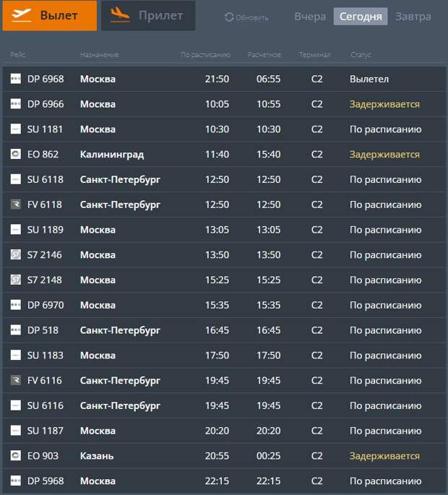This screenshot has height=495, width=448.
Task: Show flights for Вчера
Action: tap(310, 17)
